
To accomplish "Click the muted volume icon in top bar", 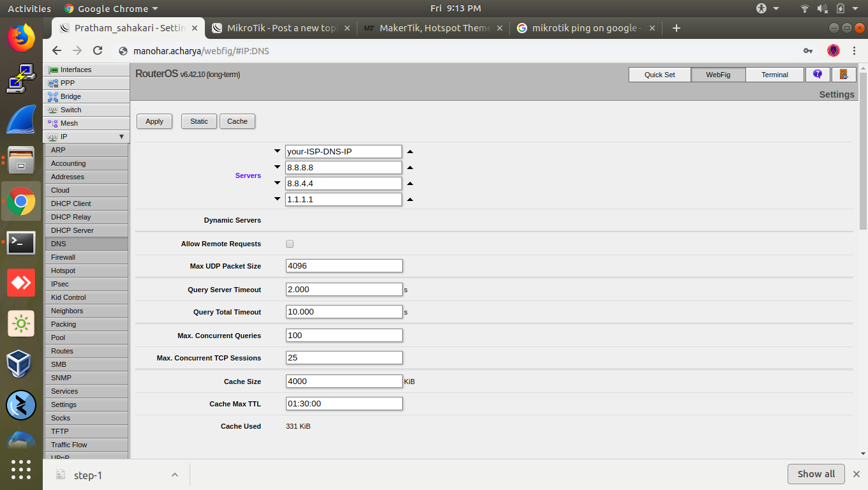I will (x=823, y=8).
